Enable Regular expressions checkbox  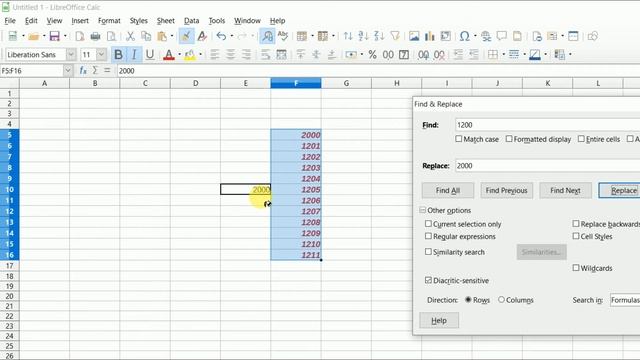pyautogui.click(x=428, y=236)
